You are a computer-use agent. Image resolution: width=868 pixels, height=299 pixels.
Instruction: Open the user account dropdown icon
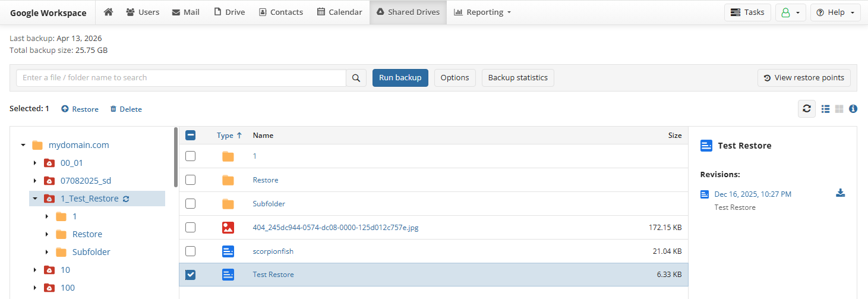click(790, 12)
